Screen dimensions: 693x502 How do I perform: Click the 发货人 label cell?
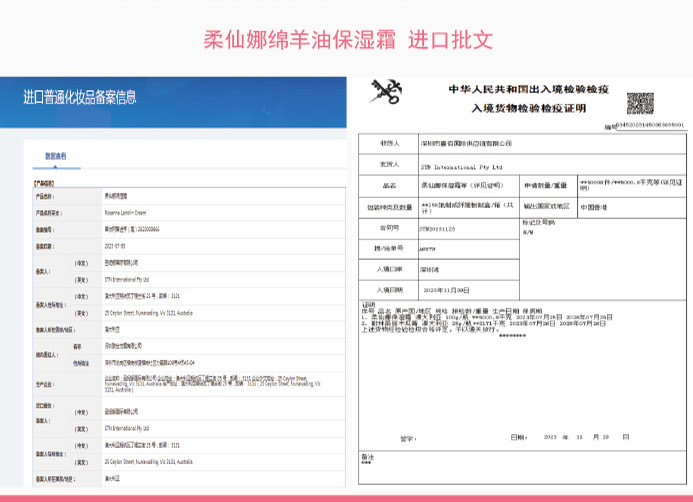tap(389, 164)
